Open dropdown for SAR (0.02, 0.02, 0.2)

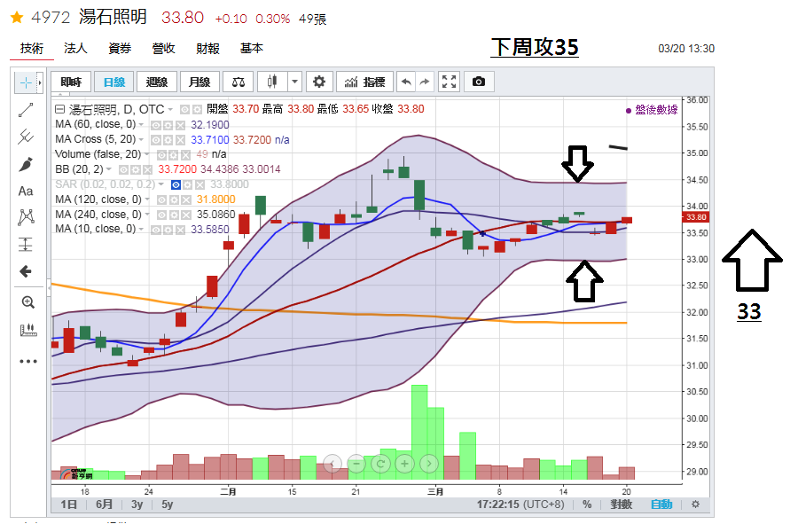[160, 184]
